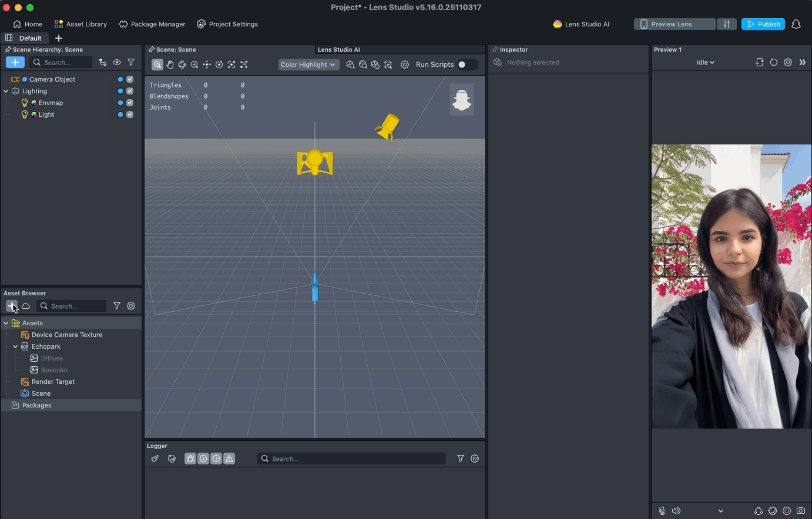The image size is (812, 519).
Task: Click the scene viewport settings gear
Action: click(405, 65)
